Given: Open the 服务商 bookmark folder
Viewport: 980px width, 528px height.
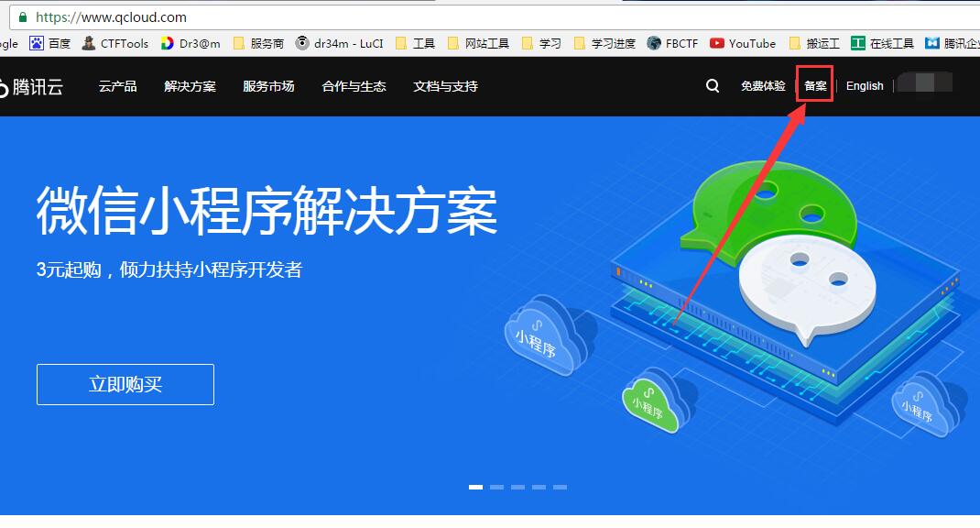Looking at the screenshot, I should click(x=258, y=43).
